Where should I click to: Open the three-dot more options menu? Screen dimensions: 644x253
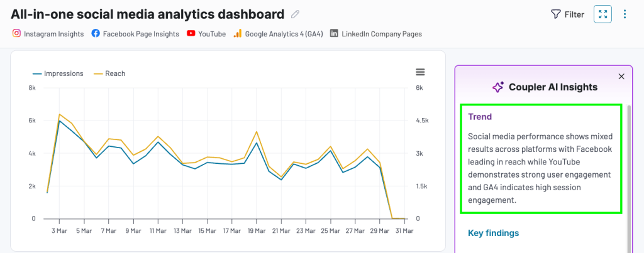tap(625, 14)
